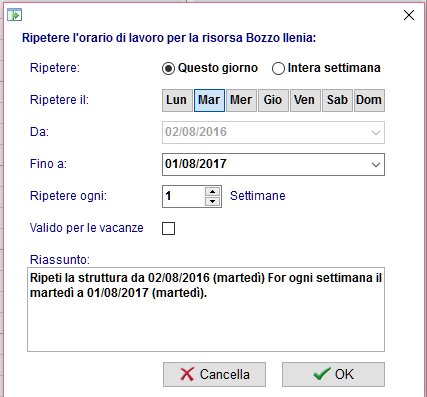Click the Cancella button
427x397 pixels.
(214, 374)
